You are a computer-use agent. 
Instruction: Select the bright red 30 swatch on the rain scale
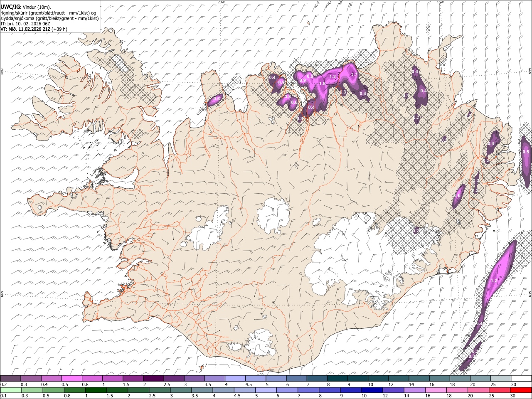(520, 390)
